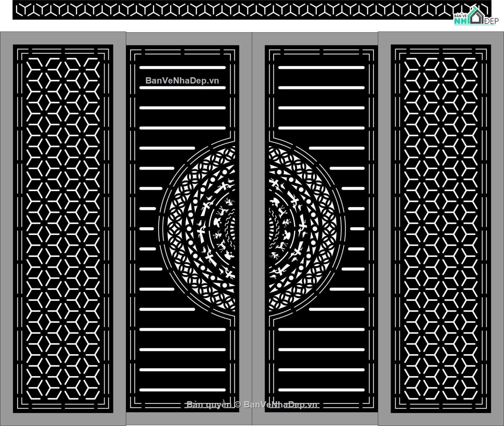Click the gray frame above the far-right panel

click(441, 38)
